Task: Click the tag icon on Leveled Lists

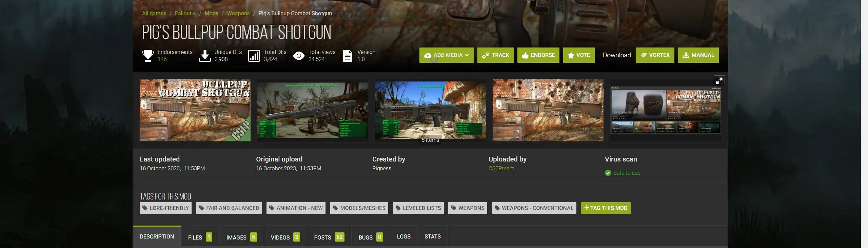Action: (398, 208)
